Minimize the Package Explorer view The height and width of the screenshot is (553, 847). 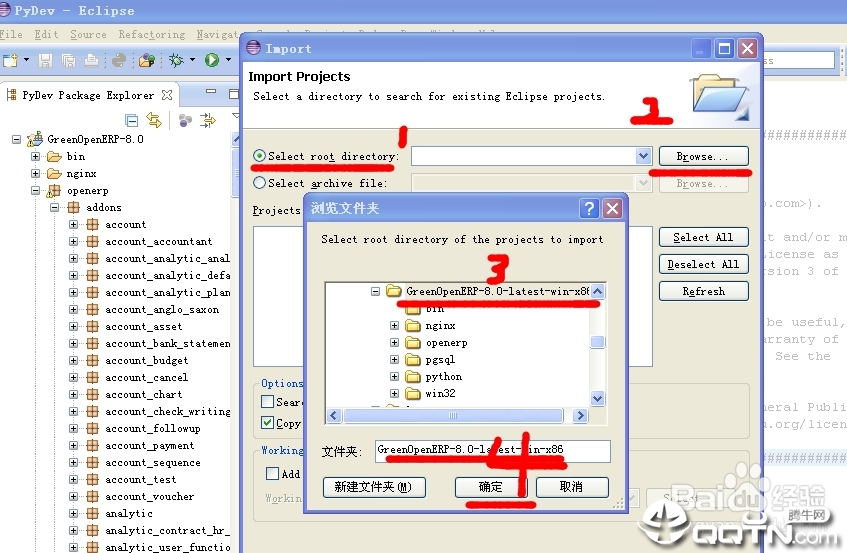211,92
